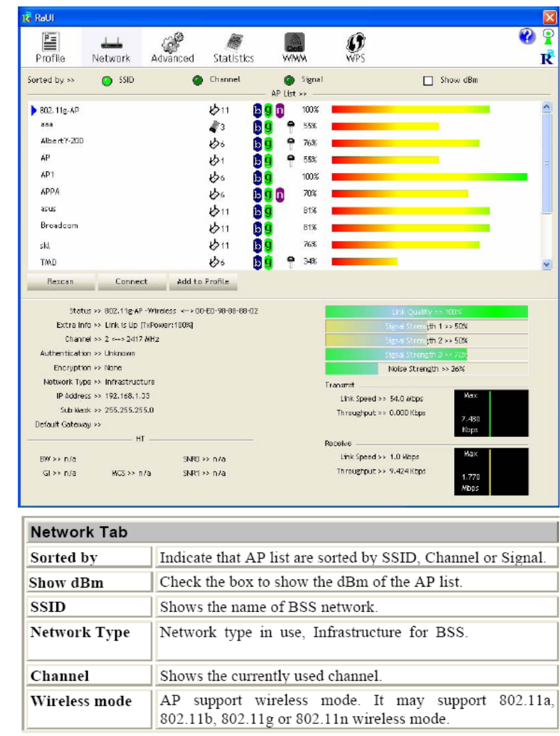Image resolution: width=560 pixels, height=736 pixels.
Task: Click the lock icon in the AP row
Action: (291, 160)
